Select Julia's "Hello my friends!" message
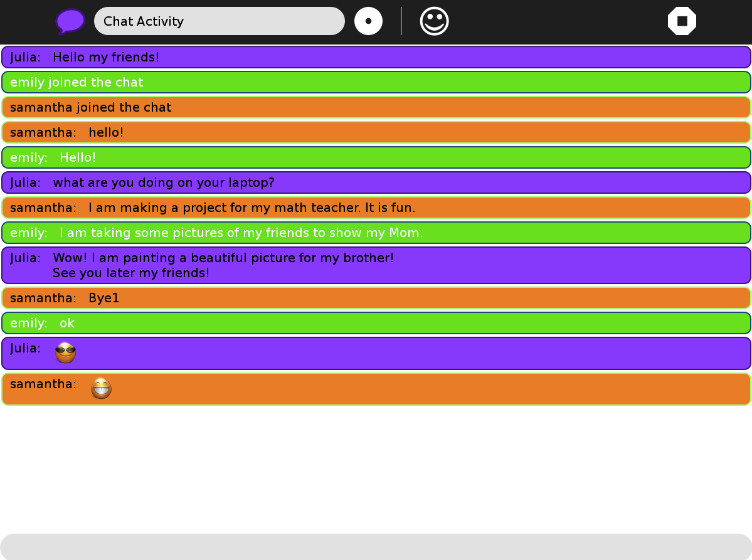Viewport: 752px width, 560px height. click(106, 57)
